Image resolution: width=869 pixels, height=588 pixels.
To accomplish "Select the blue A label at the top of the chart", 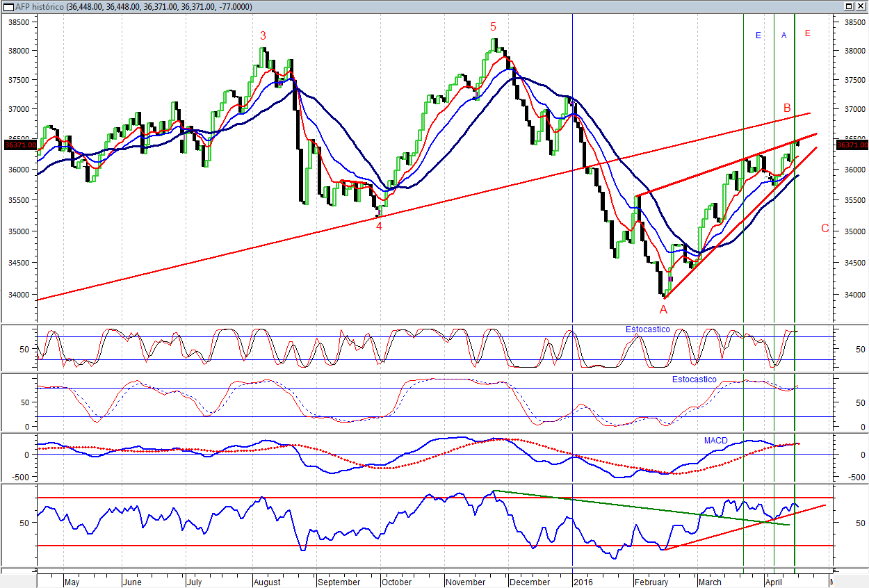I will tap(783, 35).
